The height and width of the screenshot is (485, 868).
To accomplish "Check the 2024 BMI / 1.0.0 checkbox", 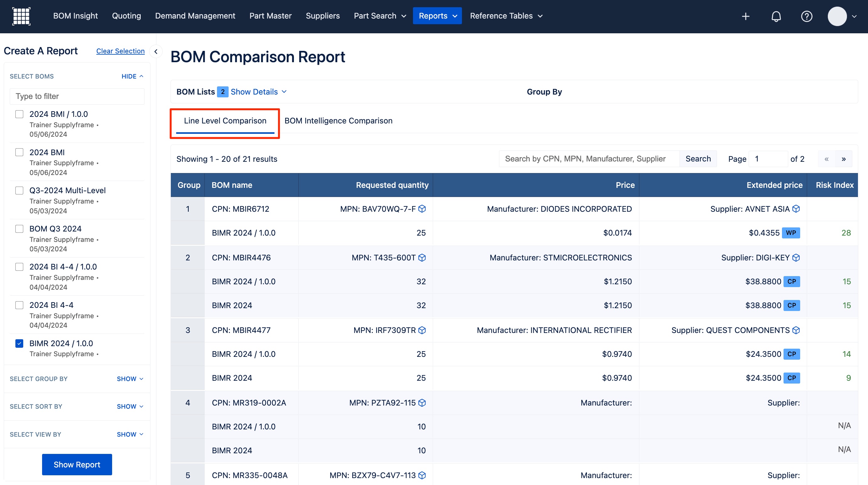I will pos(19,114).
